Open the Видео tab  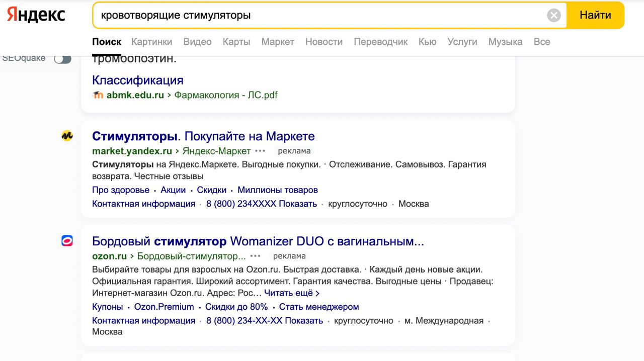coord(197,42)
